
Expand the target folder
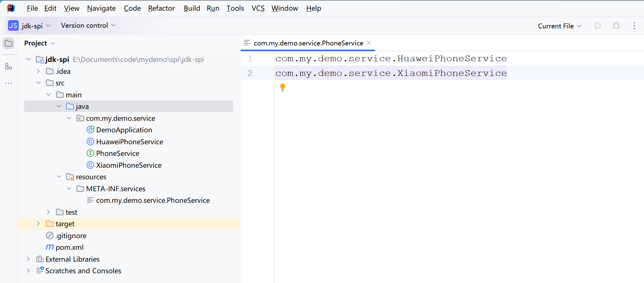[x=38, y=224]
